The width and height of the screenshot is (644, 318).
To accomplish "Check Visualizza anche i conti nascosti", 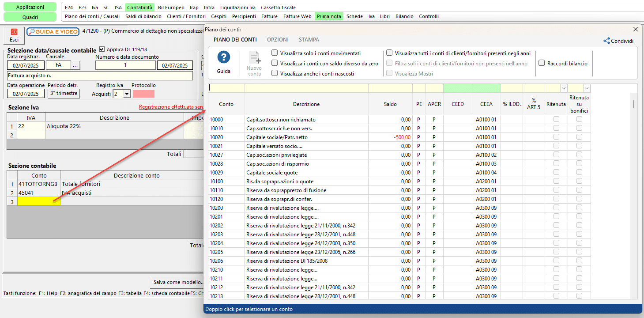I will (x=275, y=74).
